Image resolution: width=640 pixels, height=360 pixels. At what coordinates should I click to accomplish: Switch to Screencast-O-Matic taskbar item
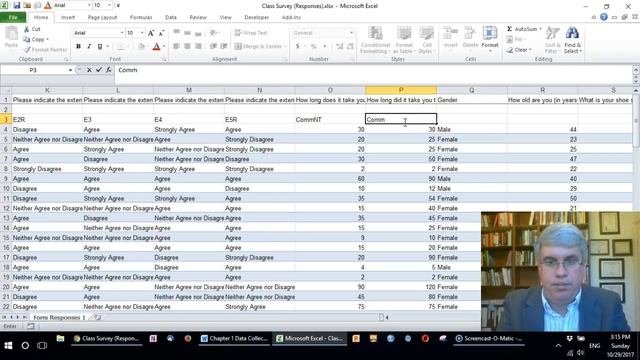click(x=489, y=338)
